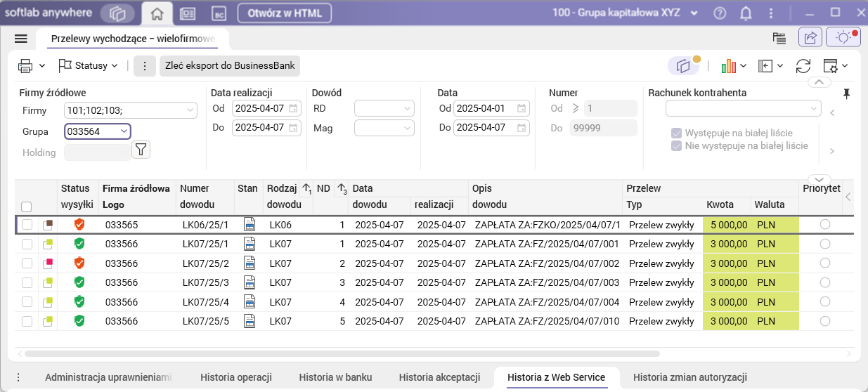
Task: Open the Rachunek kontrahenta combo box
Action: click(743, 109)
